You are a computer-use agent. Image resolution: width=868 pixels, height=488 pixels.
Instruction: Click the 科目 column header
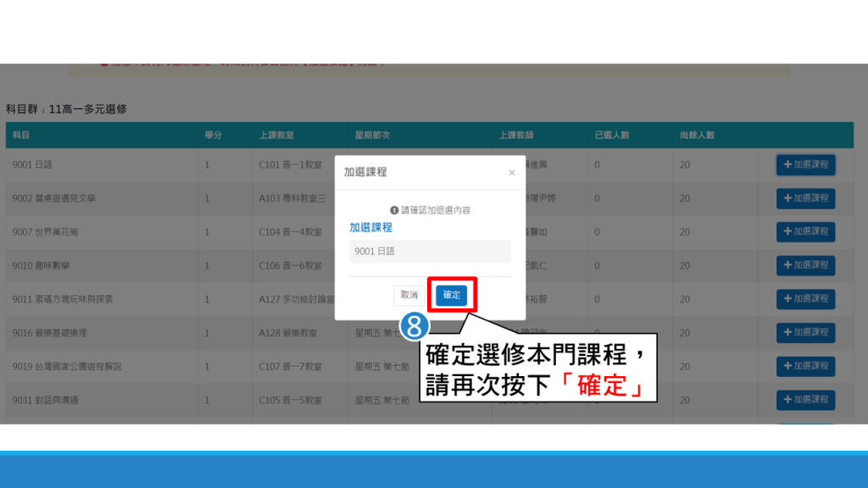click(21, 136)
